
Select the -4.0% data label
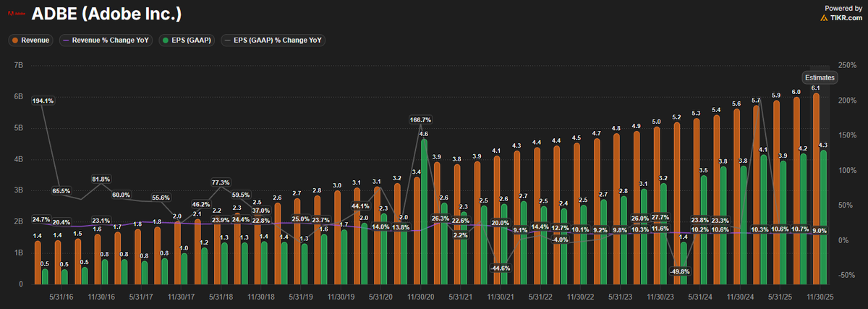tap(561, 240)
